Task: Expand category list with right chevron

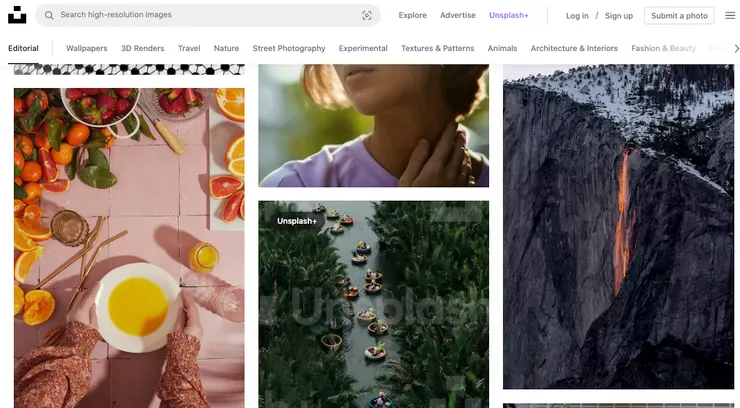Action: 736,49
